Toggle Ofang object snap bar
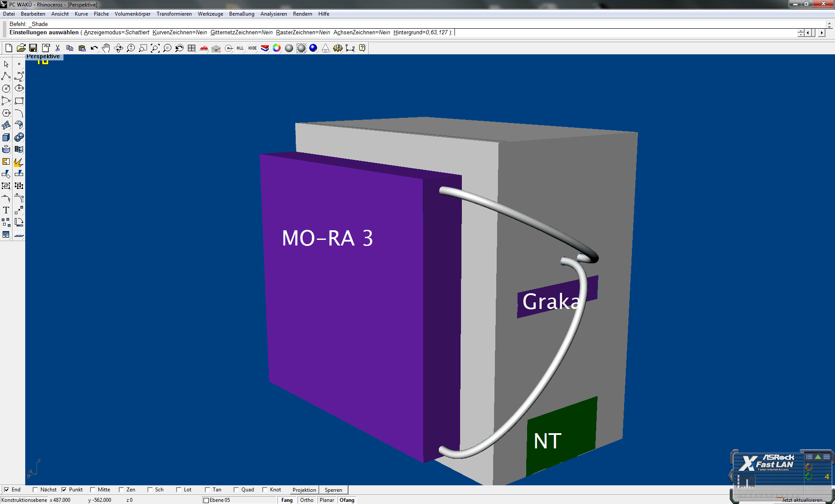 pyautogui.click(x=347, y=500)
